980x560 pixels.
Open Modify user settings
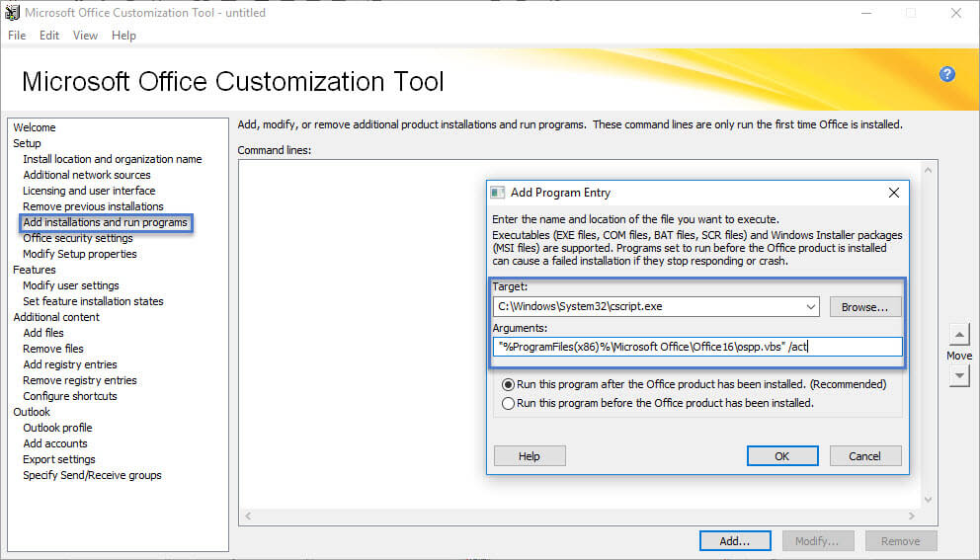[71, 285]
